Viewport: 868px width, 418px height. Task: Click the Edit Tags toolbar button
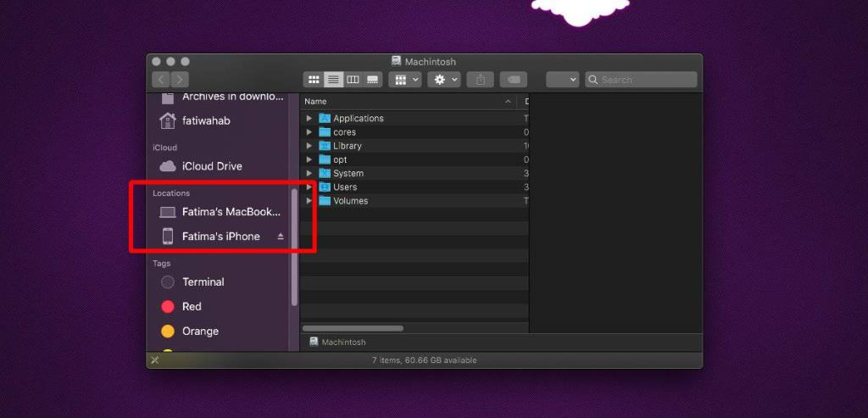click(x=513, y=80)
